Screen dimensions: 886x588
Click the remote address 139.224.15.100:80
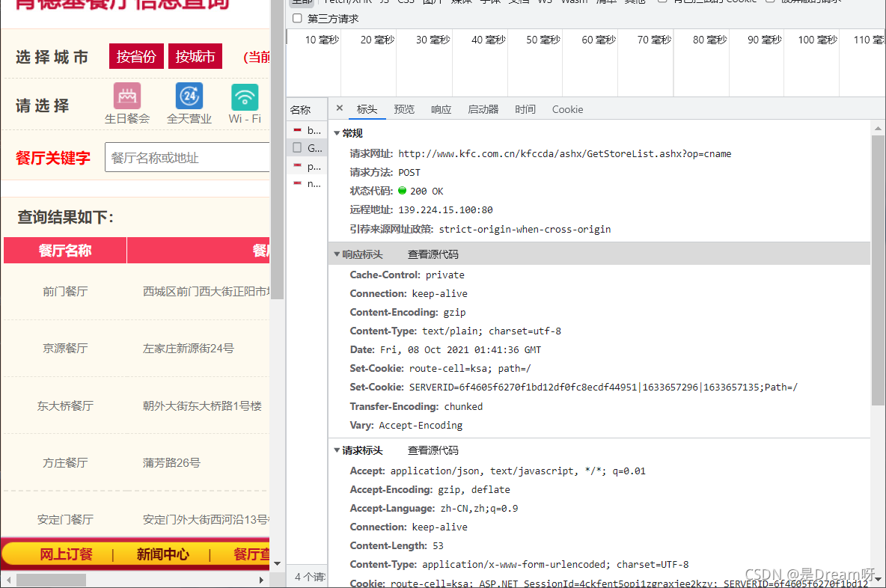click(445, 209)
